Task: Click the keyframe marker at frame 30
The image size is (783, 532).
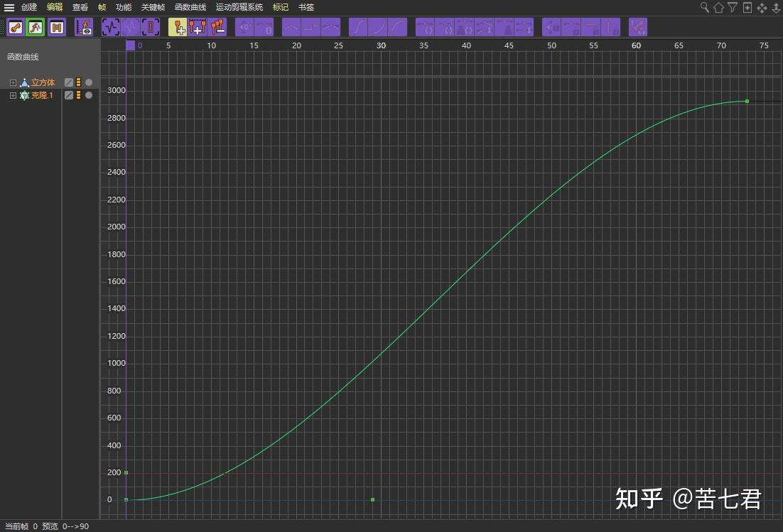Action: point(372,499)
